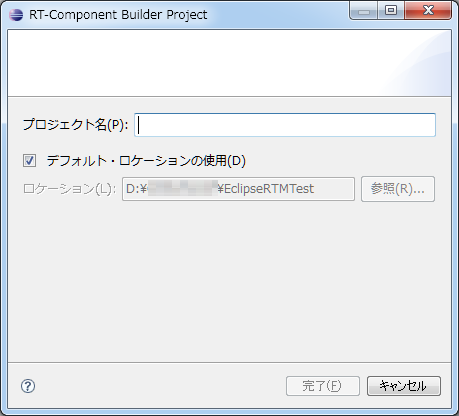The height and width of the screenshot is (416, 459).
Task: Click the 参照(R)... browse button
Action: (398, 189)
